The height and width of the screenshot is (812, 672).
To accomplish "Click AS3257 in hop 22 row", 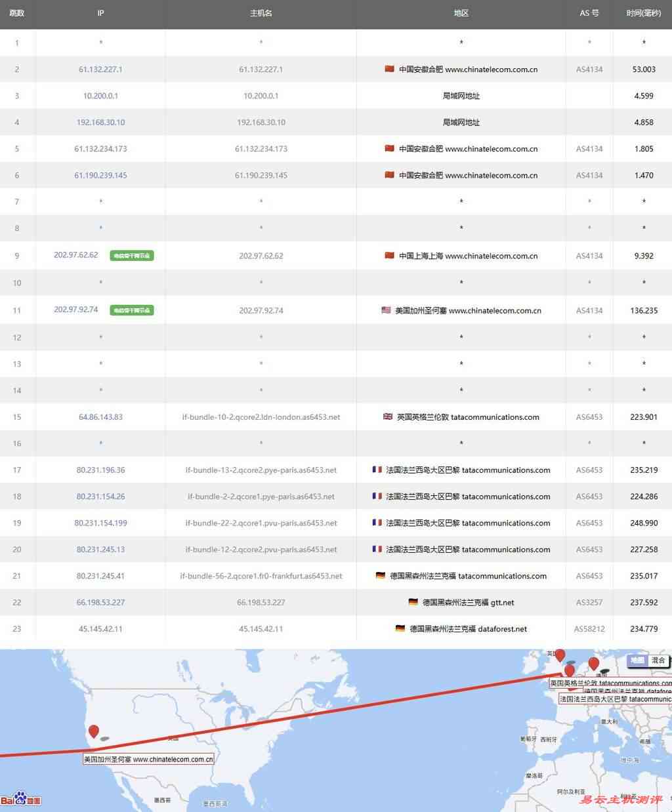I will (x=589, y=602).
